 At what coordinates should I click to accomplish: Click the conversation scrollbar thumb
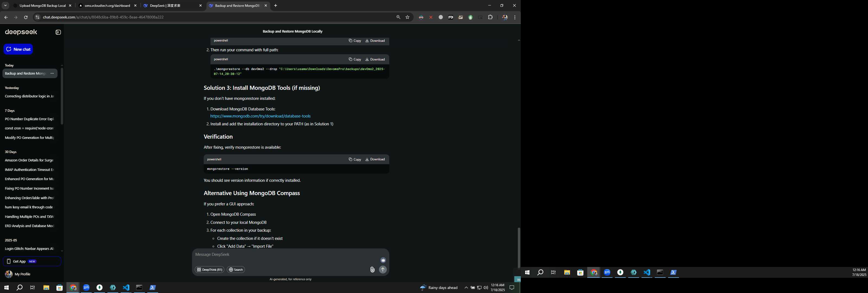point(519,248)
